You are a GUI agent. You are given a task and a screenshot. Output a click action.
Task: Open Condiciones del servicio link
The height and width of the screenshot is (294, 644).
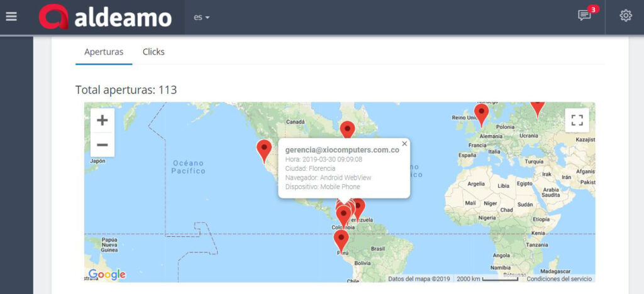tap(559, 278)
